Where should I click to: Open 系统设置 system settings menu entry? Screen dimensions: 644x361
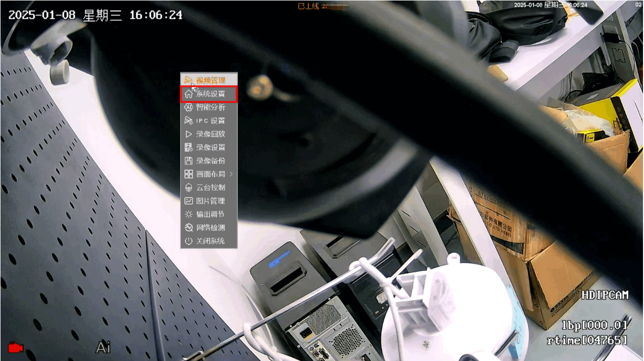click(208, 94)
